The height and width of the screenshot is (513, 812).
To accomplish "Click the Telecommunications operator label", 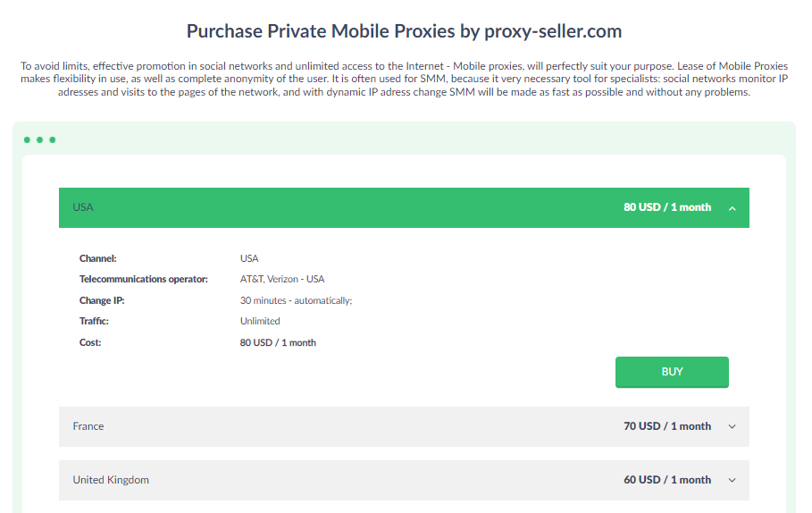I will [x=143, y=279].
